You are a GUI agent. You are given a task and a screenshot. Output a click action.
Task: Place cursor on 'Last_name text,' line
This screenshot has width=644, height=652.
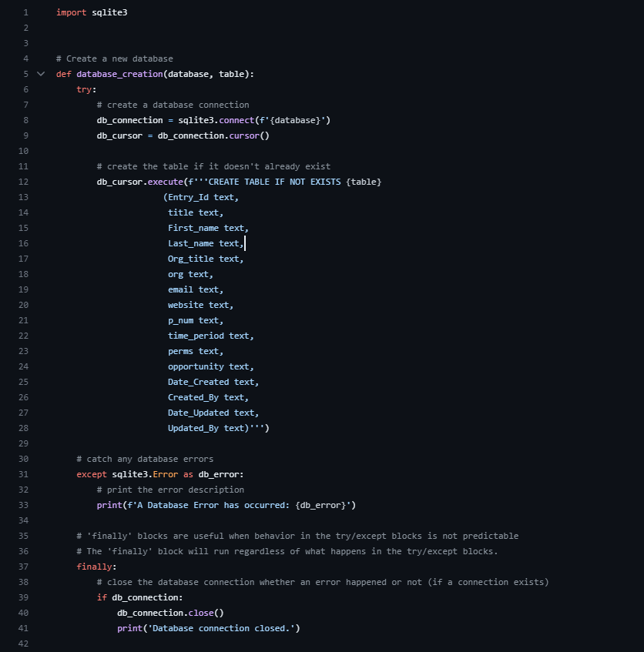[206, 243]
